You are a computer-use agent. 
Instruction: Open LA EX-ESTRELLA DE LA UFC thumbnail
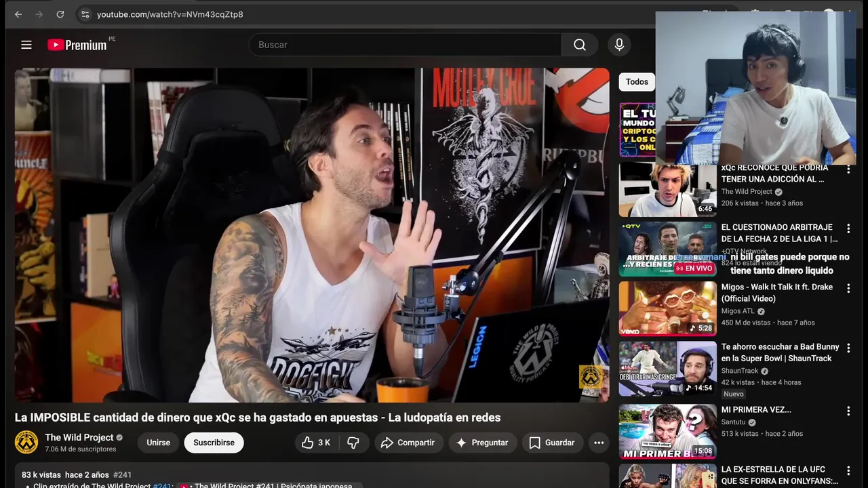[x=667, y=476]
